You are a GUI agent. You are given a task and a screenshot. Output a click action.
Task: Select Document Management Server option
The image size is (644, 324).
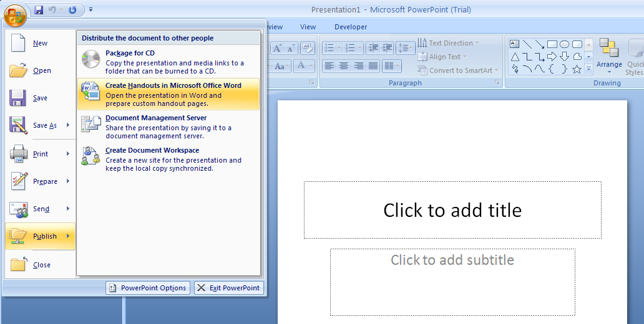(168, 126)
